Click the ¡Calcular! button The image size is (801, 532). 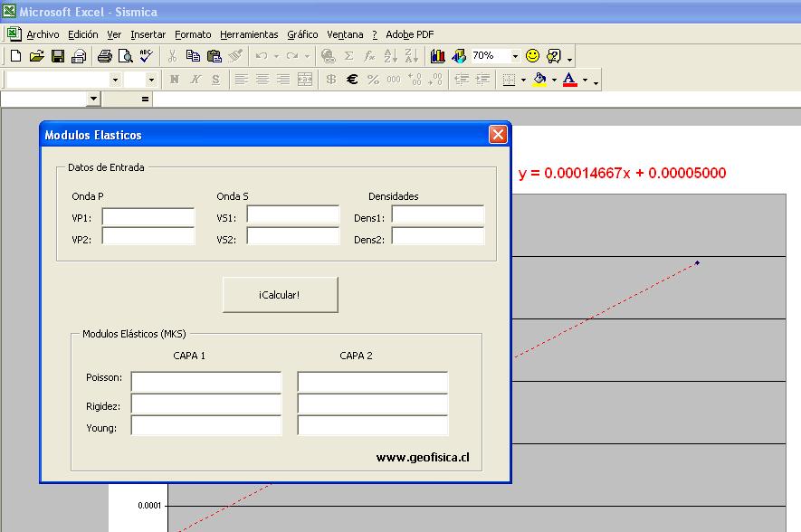[281, 295]
